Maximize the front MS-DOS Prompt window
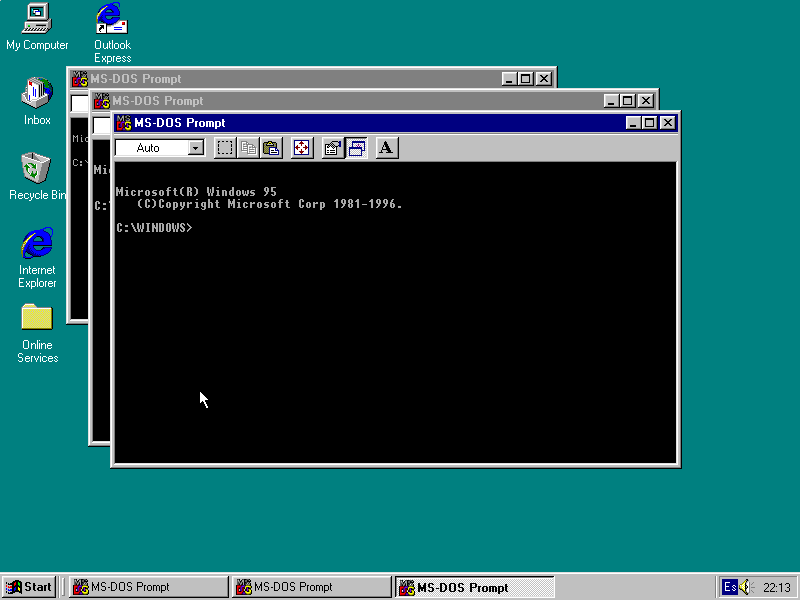The image size is (800, 600). 649,123
